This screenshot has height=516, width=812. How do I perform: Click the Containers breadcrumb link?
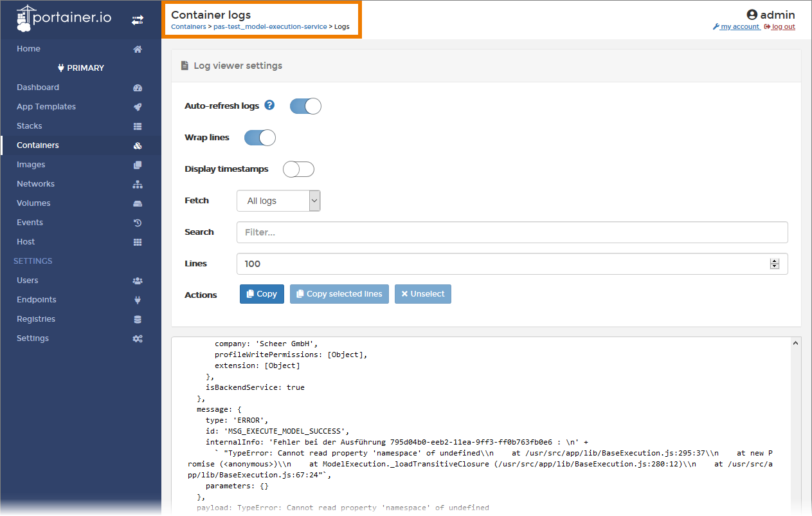[x=188, y=27]
